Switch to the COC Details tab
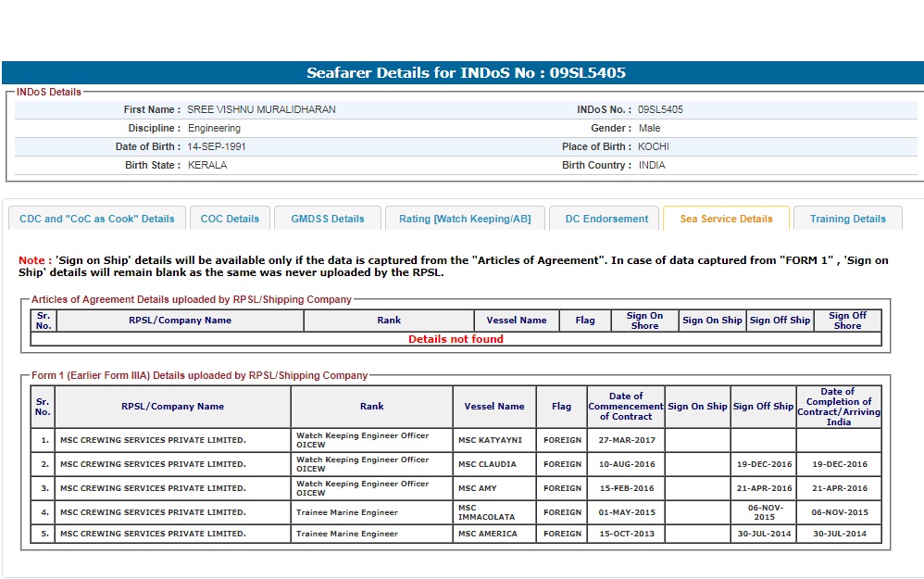The image size is (924, 579). [230, 219]
